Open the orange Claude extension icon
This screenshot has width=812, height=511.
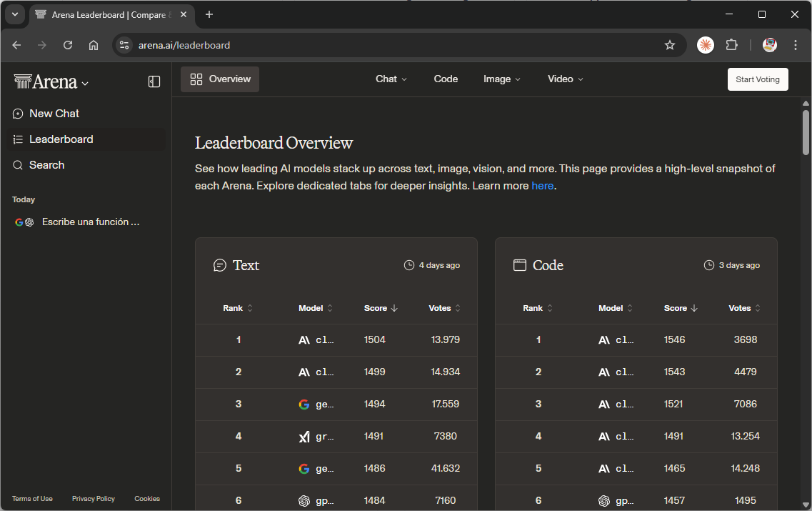[706, 45]
